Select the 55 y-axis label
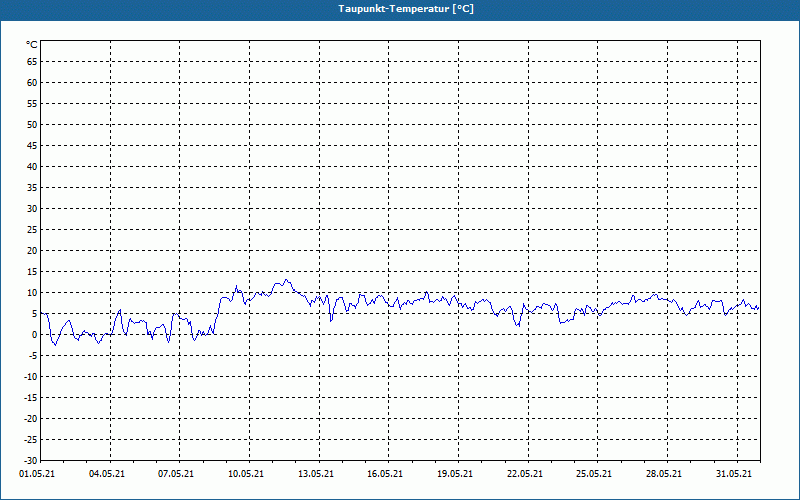This screenshot has width=800, height=500. [32, 104]
